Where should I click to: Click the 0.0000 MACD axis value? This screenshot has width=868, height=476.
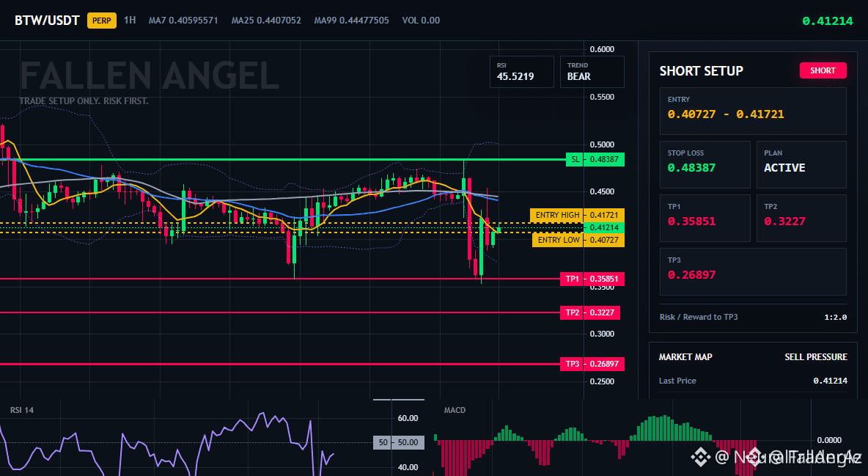[x=829, y=440]
